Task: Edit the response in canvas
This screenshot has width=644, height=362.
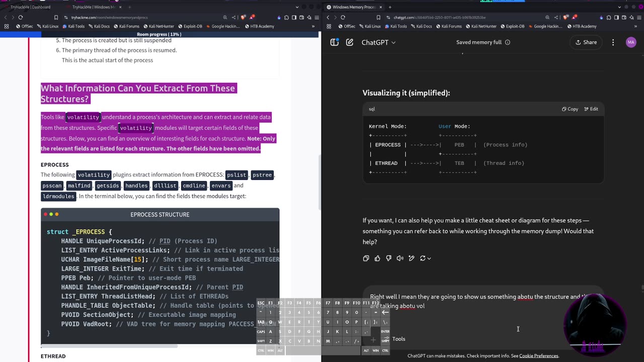Action: point(411,258)
